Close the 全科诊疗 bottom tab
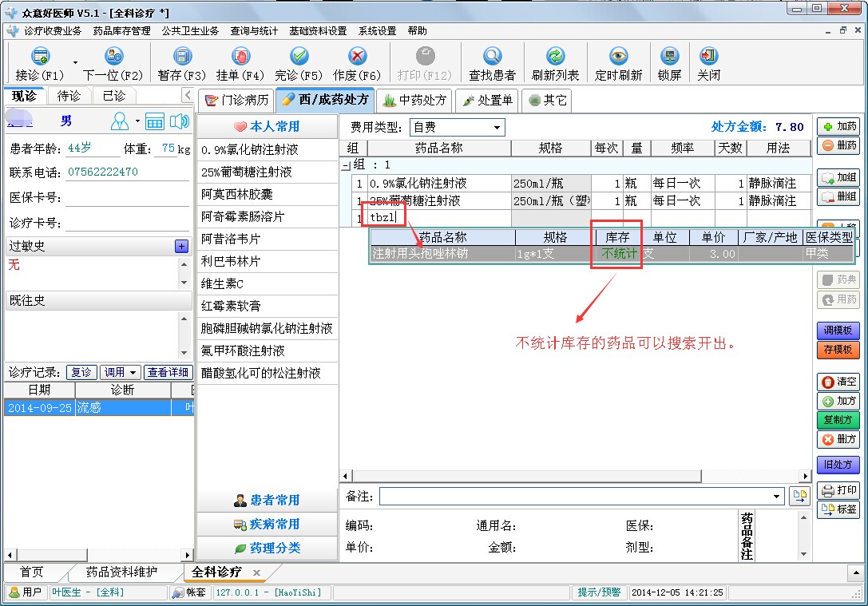Screen dimensions: 868x606 click(257, 572)
